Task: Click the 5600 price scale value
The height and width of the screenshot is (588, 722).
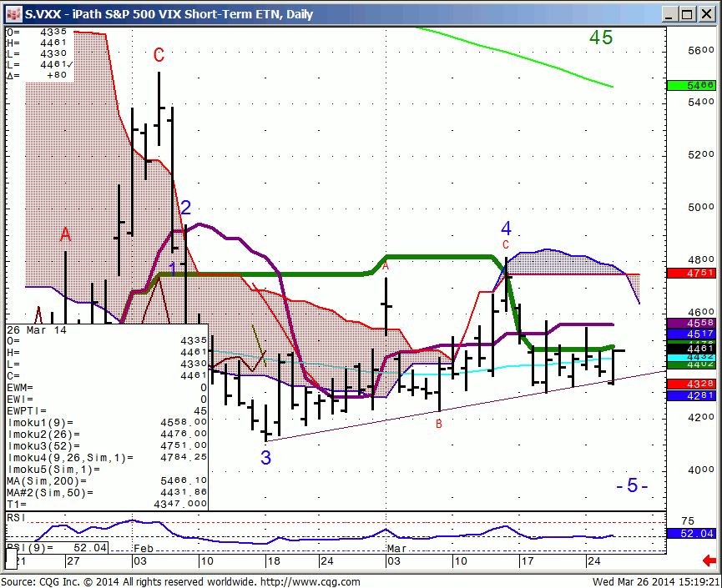Action: coord(701,51)
